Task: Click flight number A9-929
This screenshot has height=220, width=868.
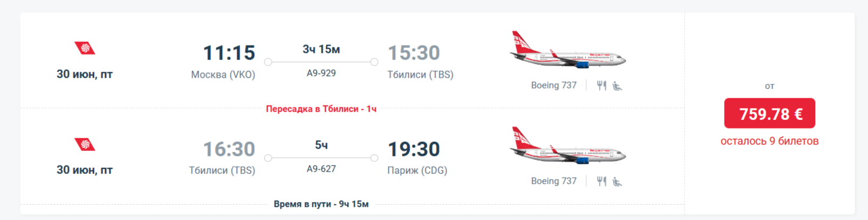Action: (x=321, y=73)
